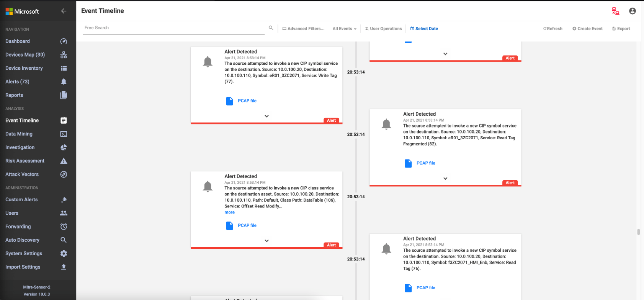Image resolution: width=644 pixels, height=300 pixels.
Task: Click the Devices Map network icon
Action: point(64,55)
